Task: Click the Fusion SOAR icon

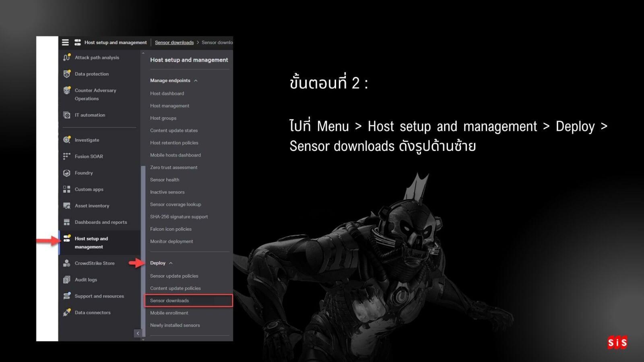Action: pyautogui.click(x=67, y=156)
